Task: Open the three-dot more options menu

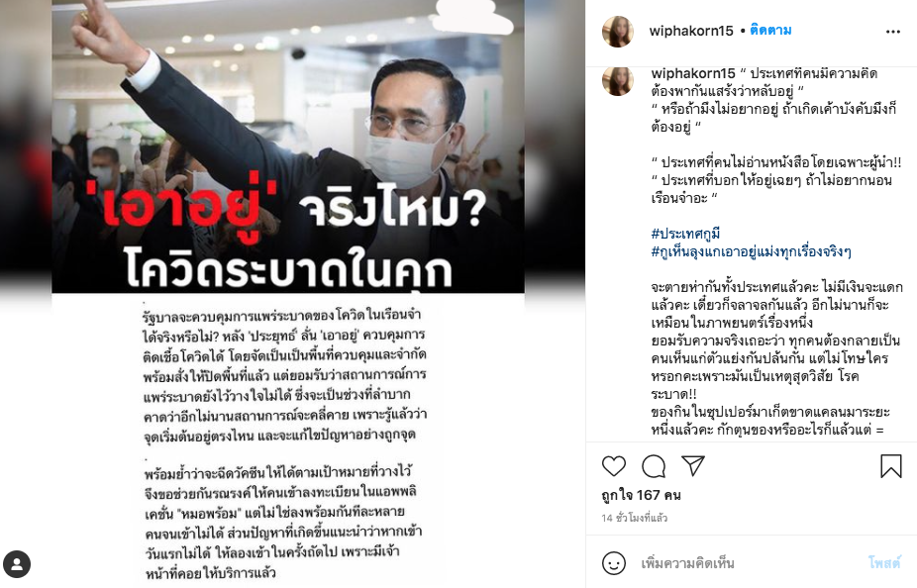Action: [x=892, y=32]
